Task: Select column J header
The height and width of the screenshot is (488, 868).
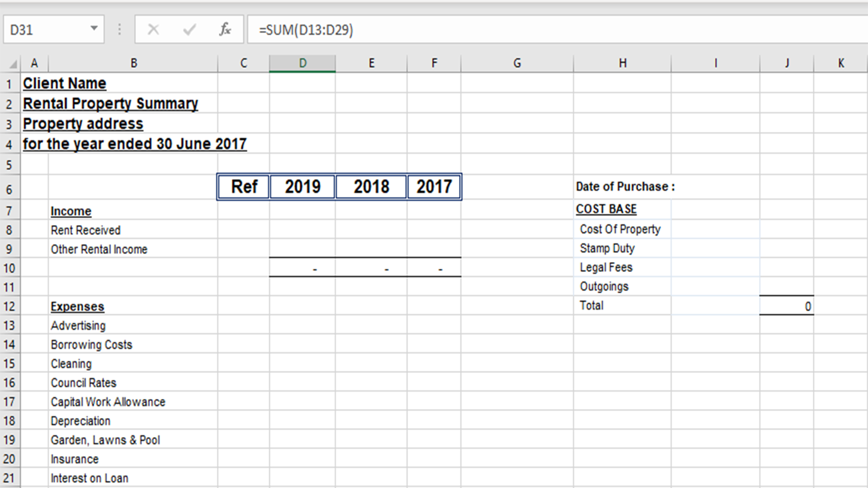Action: click(787, 63)
